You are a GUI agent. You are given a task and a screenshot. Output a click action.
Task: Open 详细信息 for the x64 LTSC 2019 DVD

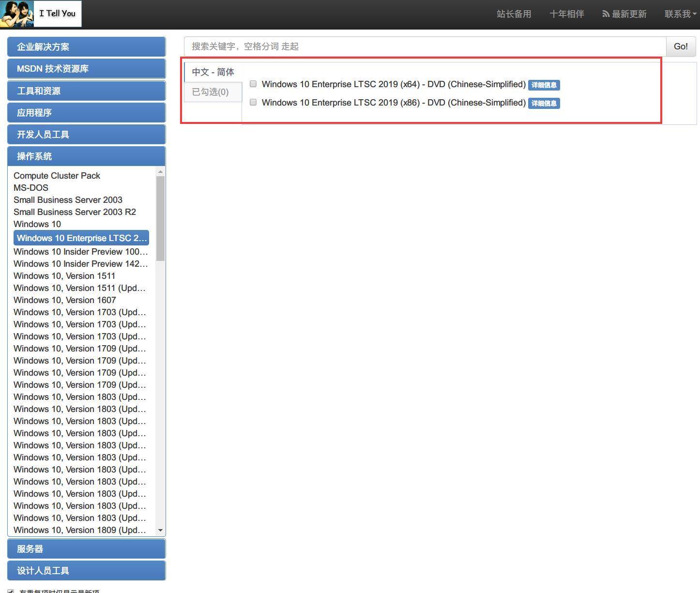pos(544,85)
